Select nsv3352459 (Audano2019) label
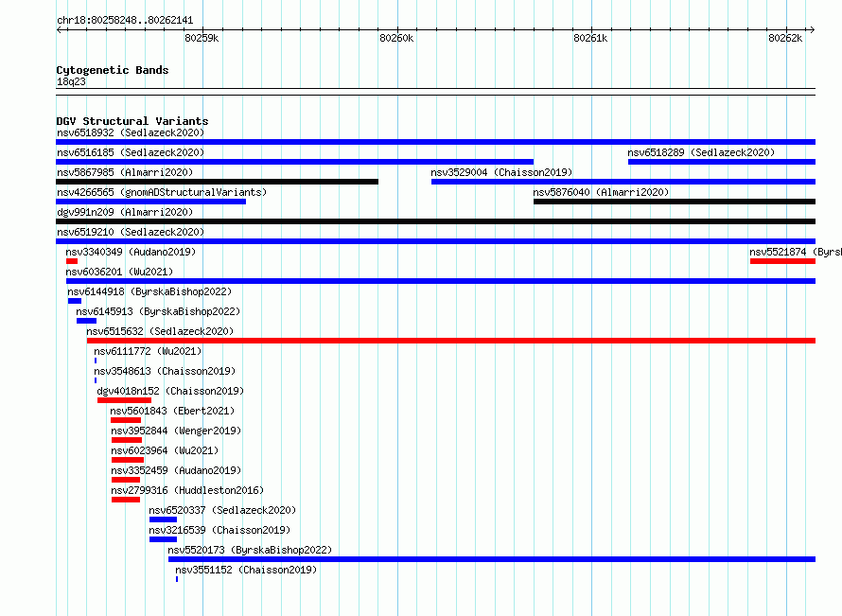 click(x=176, y=470)
